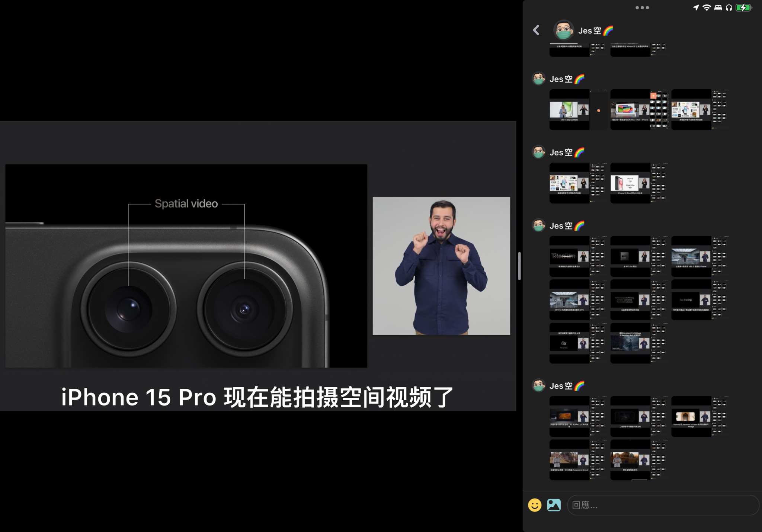Open the Titanium slide thumbnail

578,256
